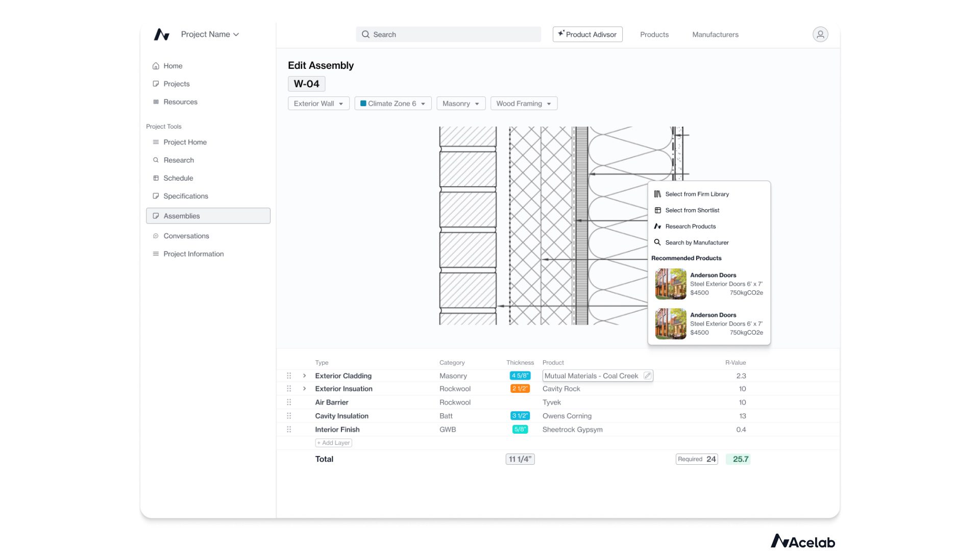Open the Research tool via magnifier icon
The height and width of the screenshot is (551, 980).
click(x=156, y=160)
